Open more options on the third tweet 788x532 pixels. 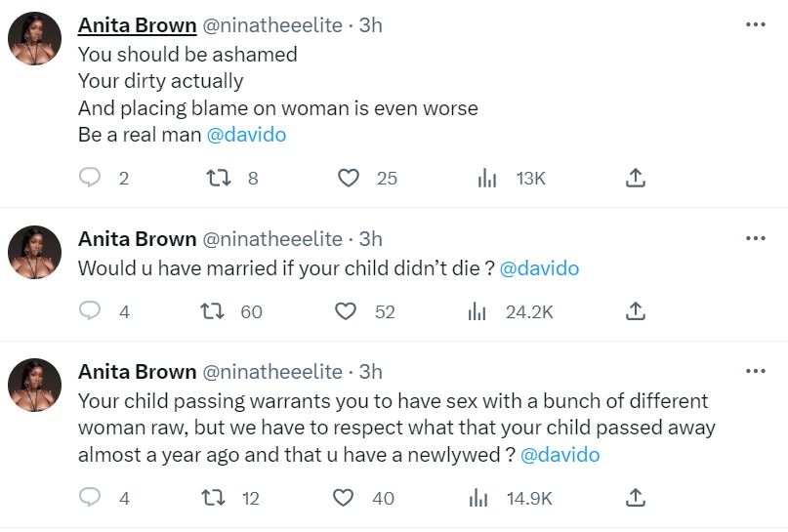[755, 371]
